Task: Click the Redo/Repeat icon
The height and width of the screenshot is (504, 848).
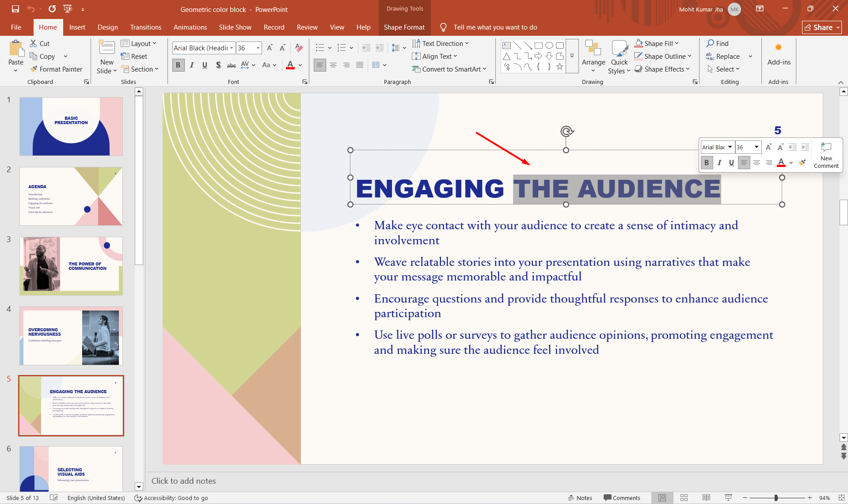Action: click(52, 9)
